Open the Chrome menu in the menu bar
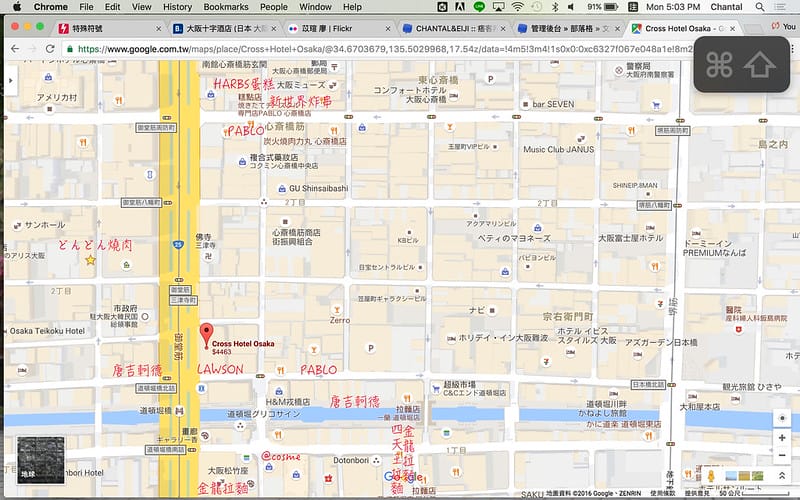 pyautogui.click(x=51, y=7)
